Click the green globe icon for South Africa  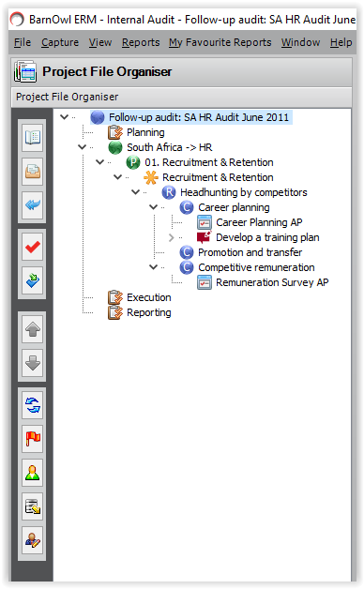[115, 147]
